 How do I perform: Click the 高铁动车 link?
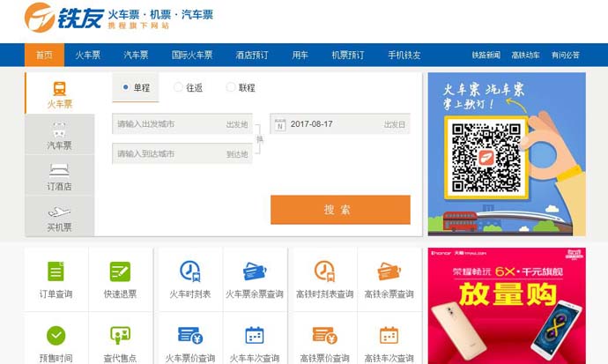[x=525, y=55]
